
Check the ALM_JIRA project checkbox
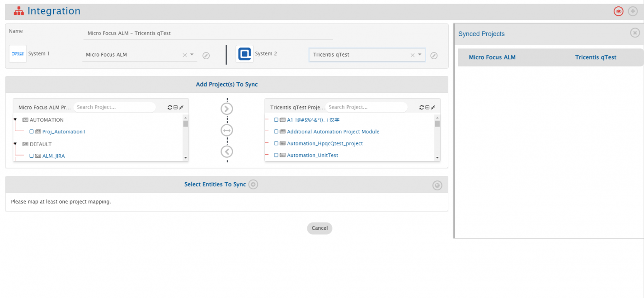pyautogui.click(x=32, y=156)
